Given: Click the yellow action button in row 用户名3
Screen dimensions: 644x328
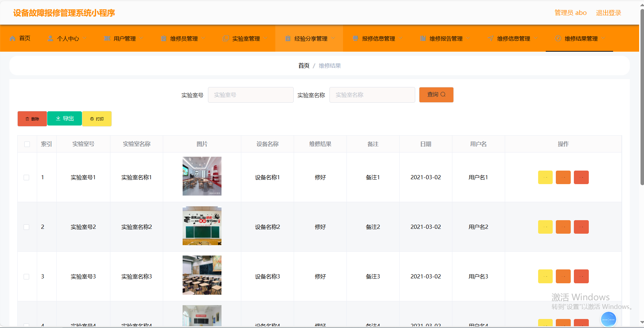Looking at the screenshot, I should pos(545,276).
